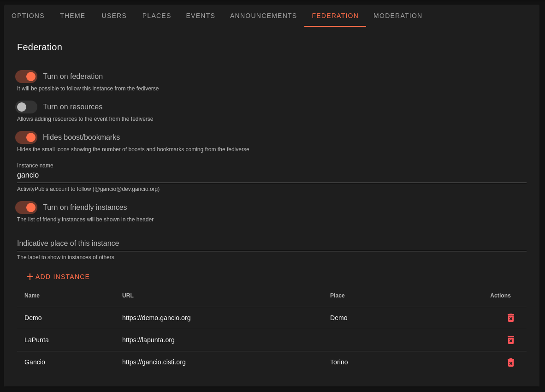Switch to the Theme tab
545x392 pixels.
(72, 16)
